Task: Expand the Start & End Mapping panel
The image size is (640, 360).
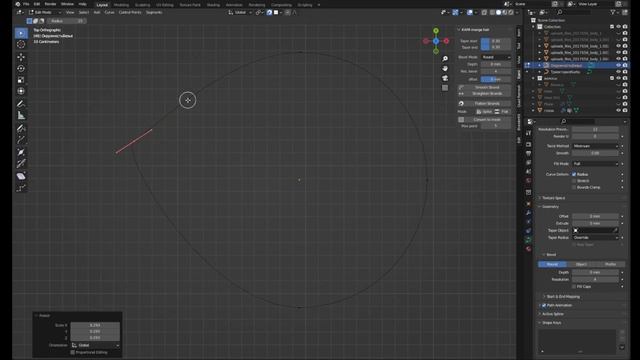Action: (562, 297)
